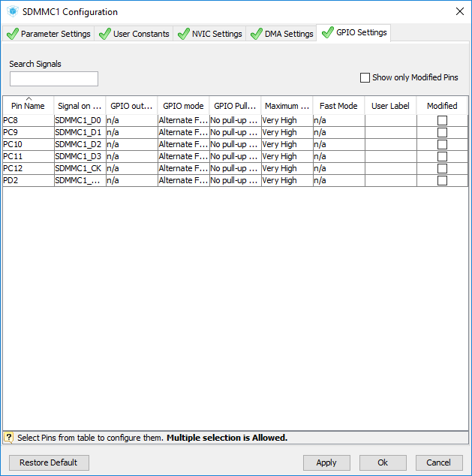Viewport: 472px width, 476px height.
Task: Click SDMMC1_D0 signal cell
Action: 80,121
